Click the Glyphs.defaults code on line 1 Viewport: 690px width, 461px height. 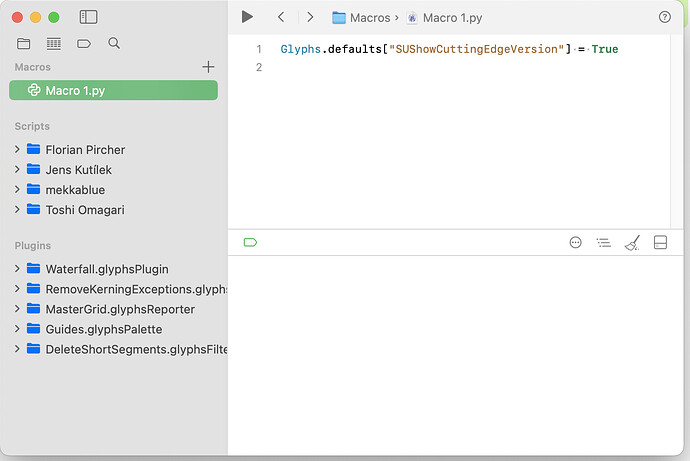[331, 49]
